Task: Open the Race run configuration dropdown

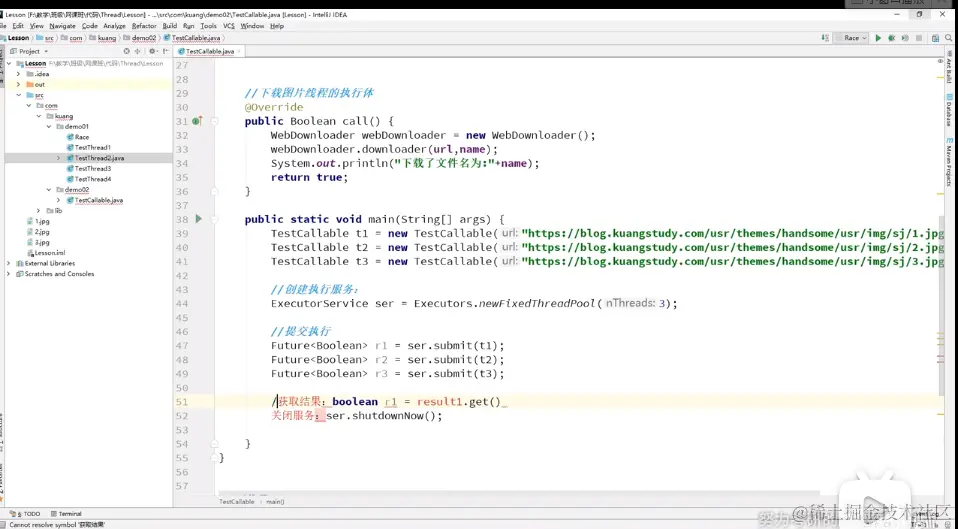Action: [x=851, y=38]
